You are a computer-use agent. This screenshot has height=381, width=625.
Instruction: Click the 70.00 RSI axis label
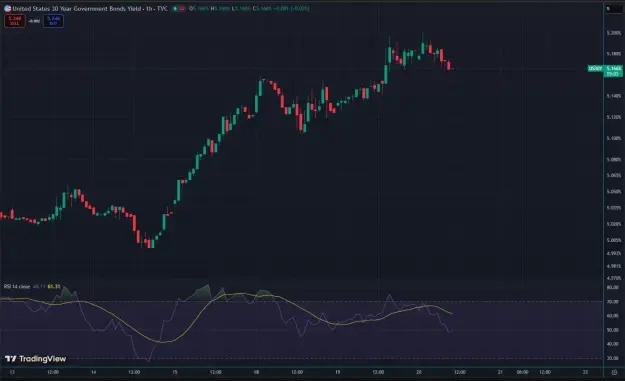click(613, 302)
